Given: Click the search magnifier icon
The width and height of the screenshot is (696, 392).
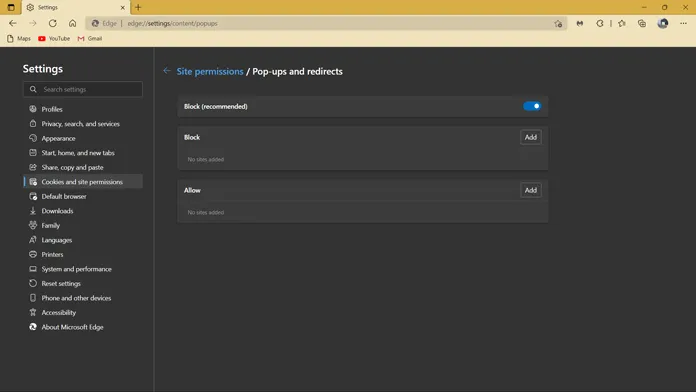Looking at the screenshot, I should [x=33, y=89].
